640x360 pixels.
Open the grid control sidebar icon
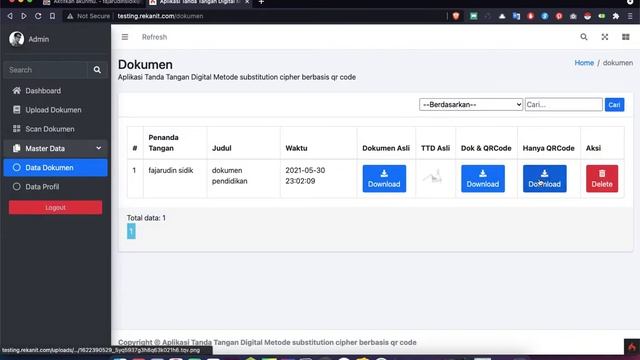click(626, 37)
